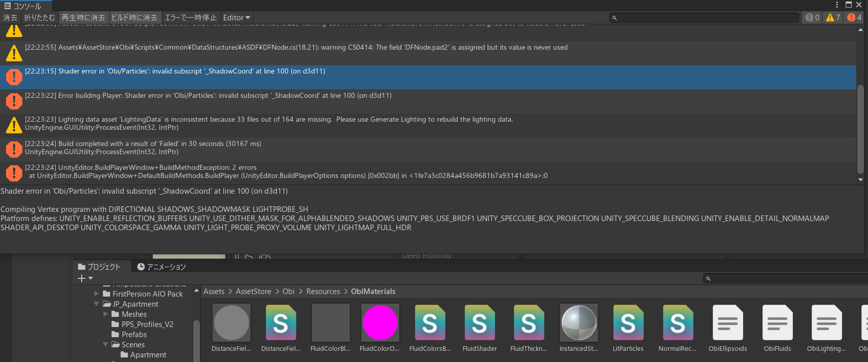
Task: Select the gray DistanceFiel... material icon
Action: [x=231, y=323]
